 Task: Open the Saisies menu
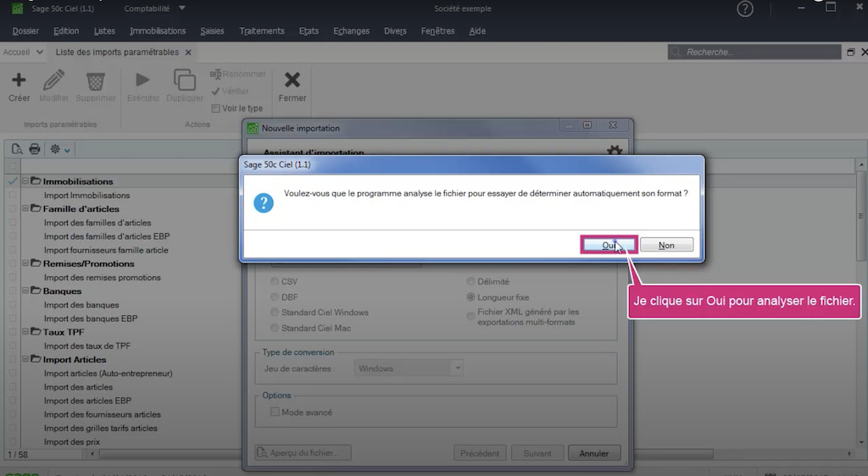[212, 31]
